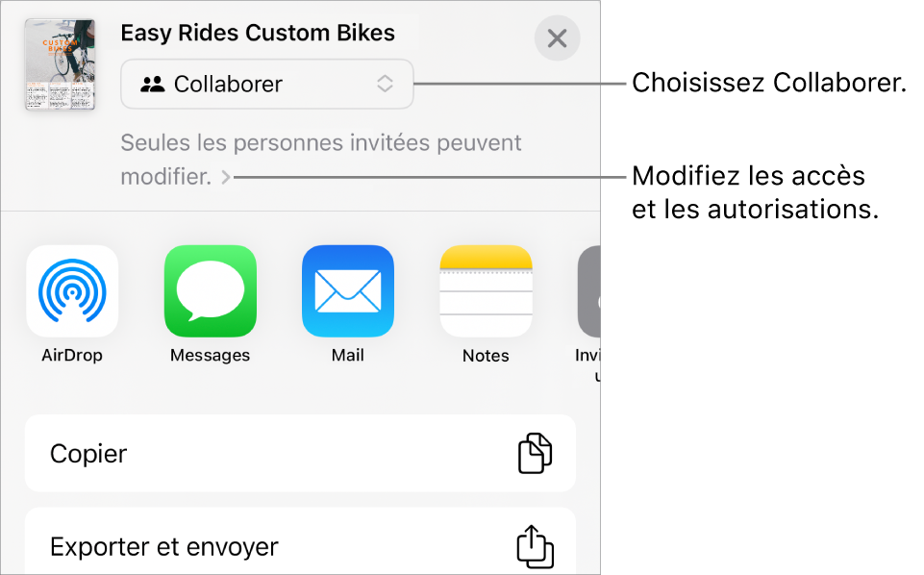Tap the AirDrop label below its icon
Viewport: 924px width, 575px height.
(x=72, y=355)
